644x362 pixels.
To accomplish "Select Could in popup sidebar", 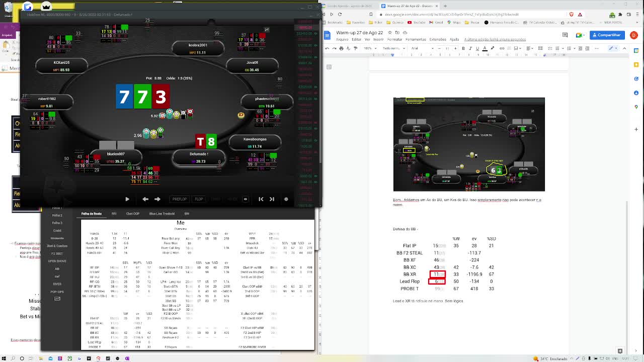I will pos(57,231).
